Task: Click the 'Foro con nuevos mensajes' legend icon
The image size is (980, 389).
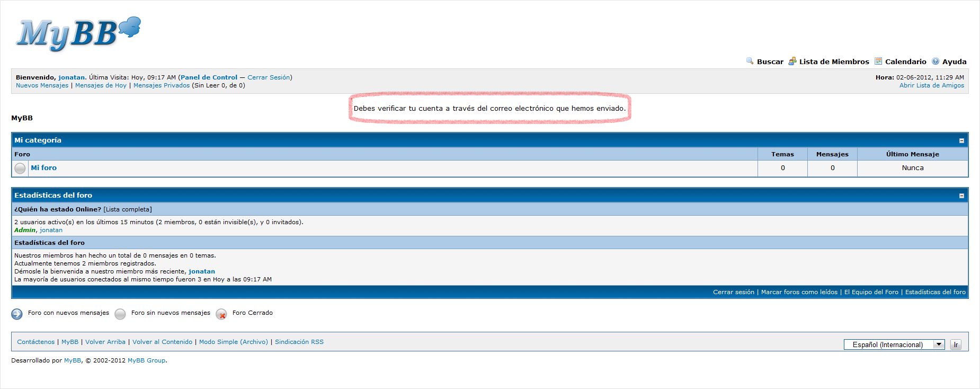Action: (17, 314)
